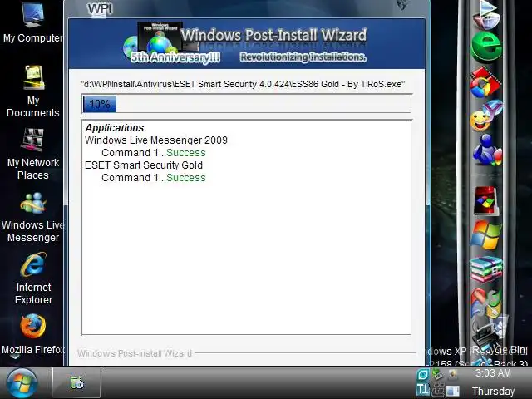Click the blue window tray icon left of Thursday
This screenshot has height=399, width=532.
(x=452, y=391)
